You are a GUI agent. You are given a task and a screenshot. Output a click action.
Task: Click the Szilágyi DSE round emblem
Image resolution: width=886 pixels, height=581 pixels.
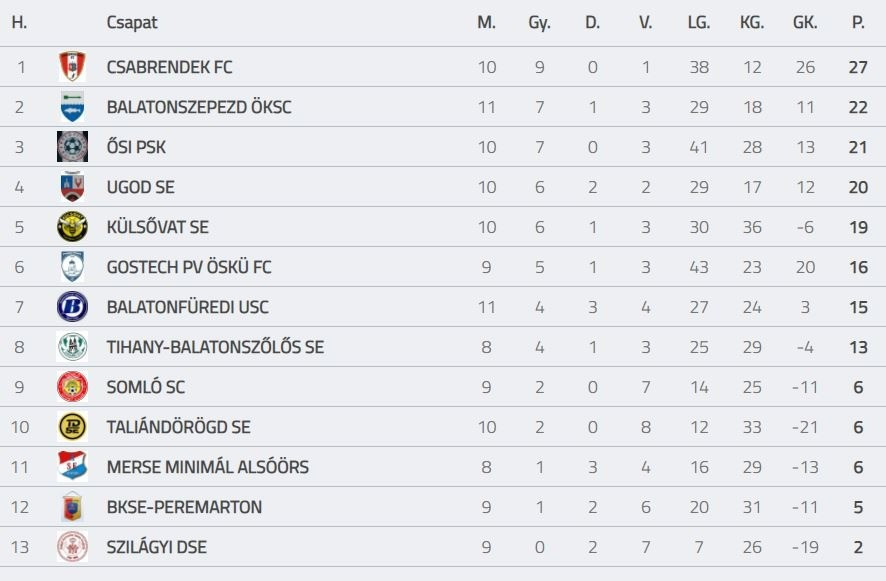(x=72, y=547)
